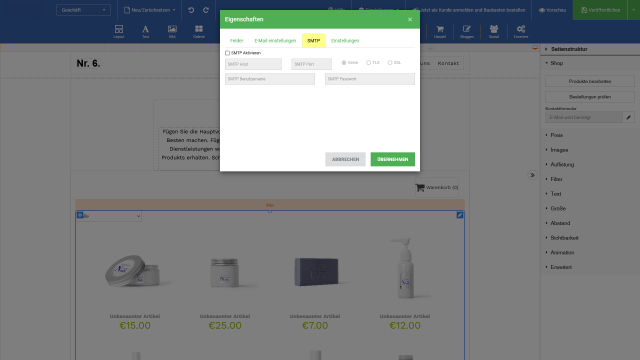
Task: Click the shop block edit pencil icon
Action: [460, 215]
